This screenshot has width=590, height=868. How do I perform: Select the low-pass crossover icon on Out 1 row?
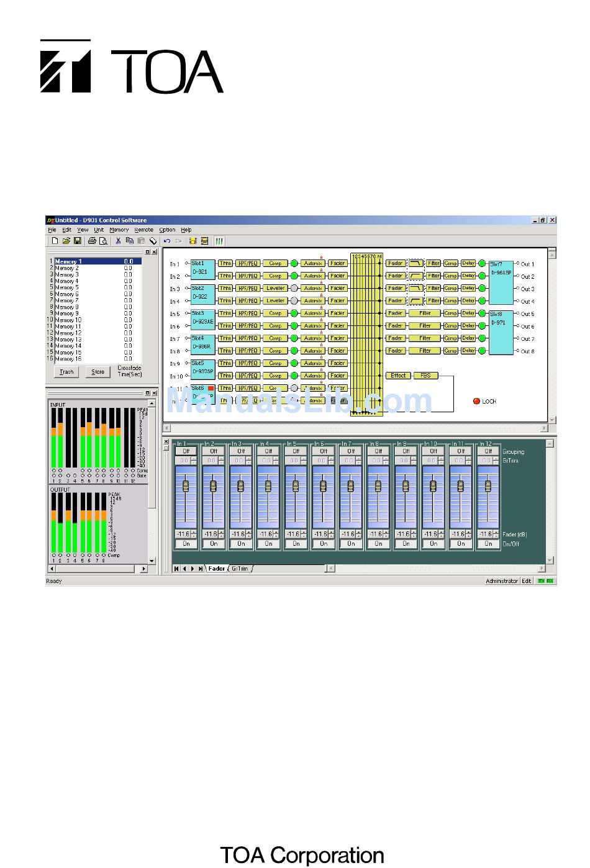coord(415,263)
